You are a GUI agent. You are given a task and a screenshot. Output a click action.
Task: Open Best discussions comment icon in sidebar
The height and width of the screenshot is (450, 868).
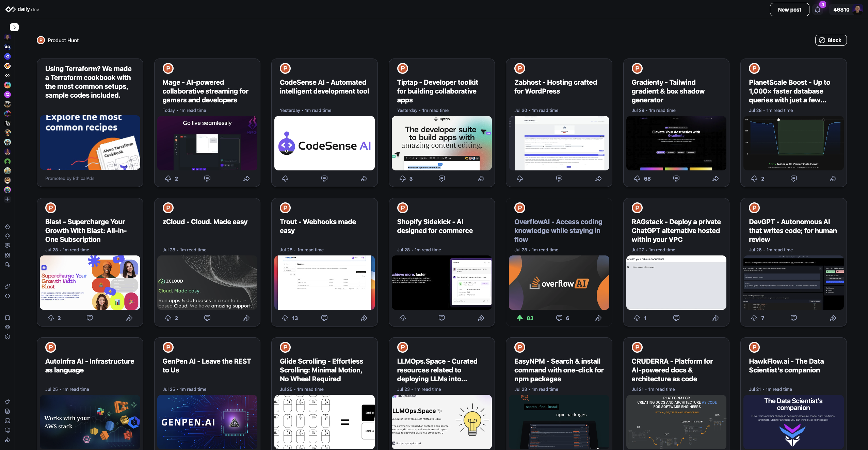coord(7,246)
